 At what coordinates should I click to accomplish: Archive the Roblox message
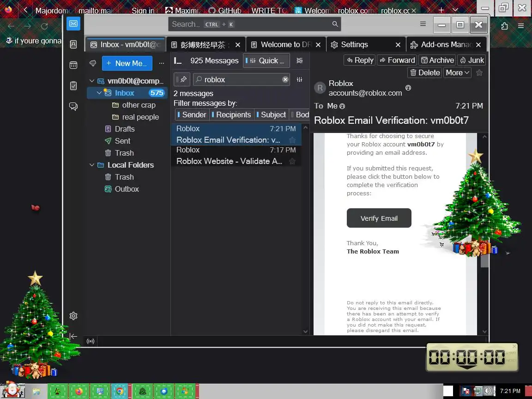(x=437, y=60)
